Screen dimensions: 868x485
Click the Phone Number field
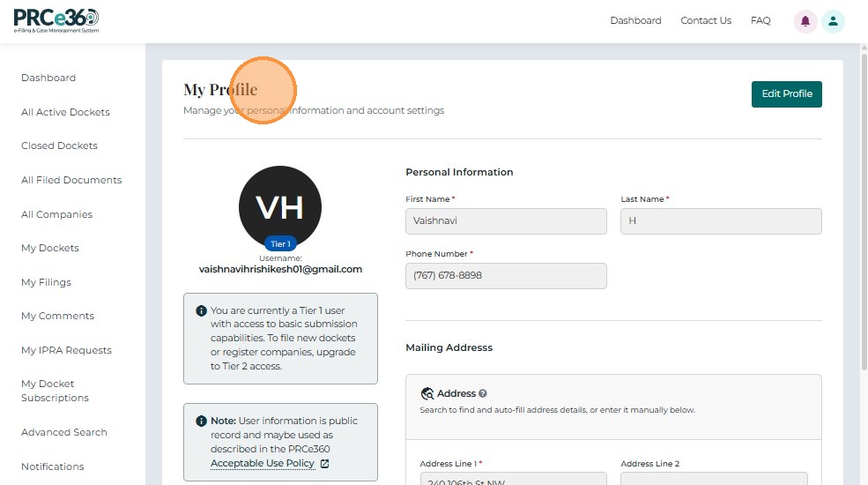coord(506,276)
